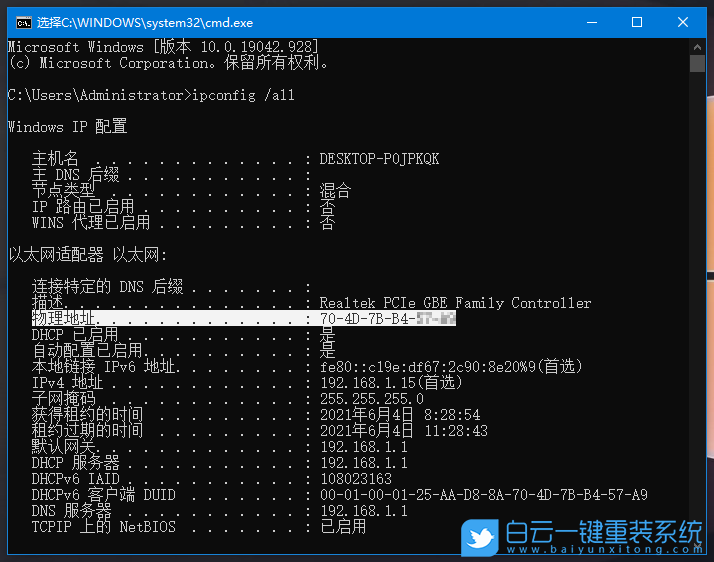Click the 节点类型 value 混合
The width and height of the screenshot is (714, 562).
pyautogui.click(x=335, y=190)
